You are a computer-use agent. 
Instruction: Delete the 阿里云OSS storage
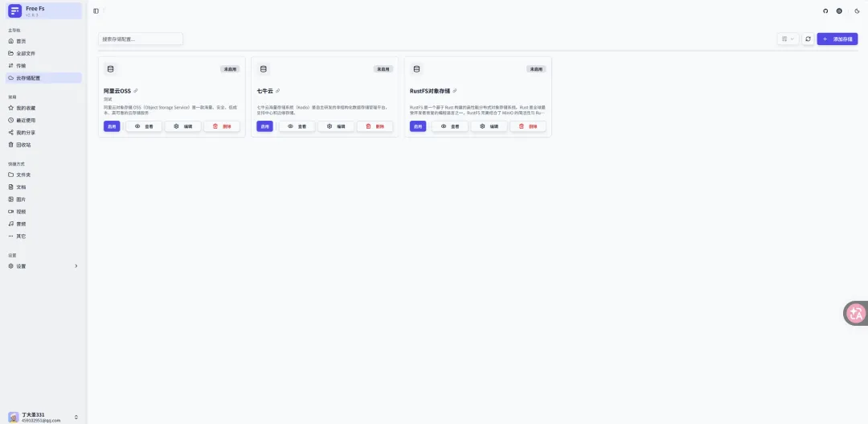coord(222,126)
